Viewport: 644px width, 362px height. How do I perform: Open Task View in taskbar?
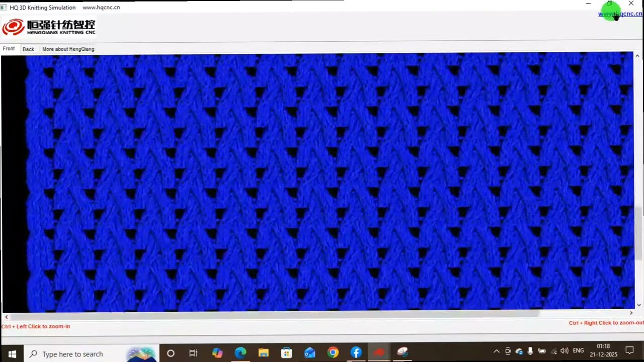(x=193, y=353)
